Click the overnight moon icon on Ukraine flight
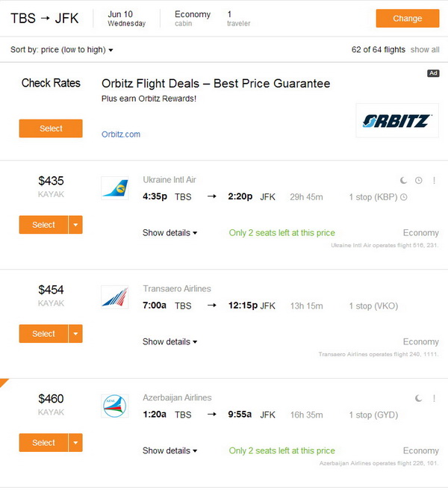 403,180
